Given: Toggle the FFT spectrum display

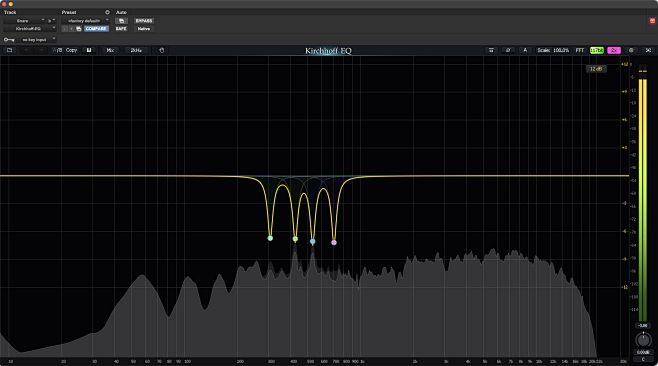Looking at the screenshot, I should (x=580, y=50).
